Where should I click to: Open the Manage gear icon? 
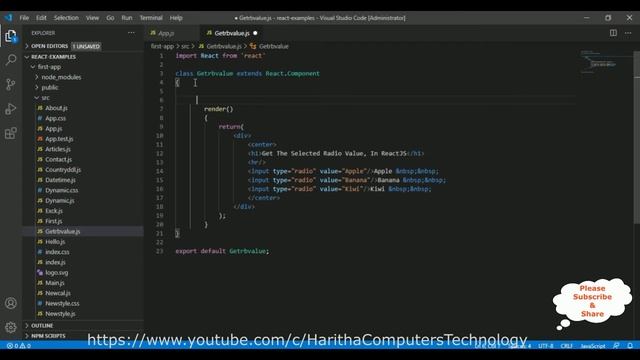(11, 327)
